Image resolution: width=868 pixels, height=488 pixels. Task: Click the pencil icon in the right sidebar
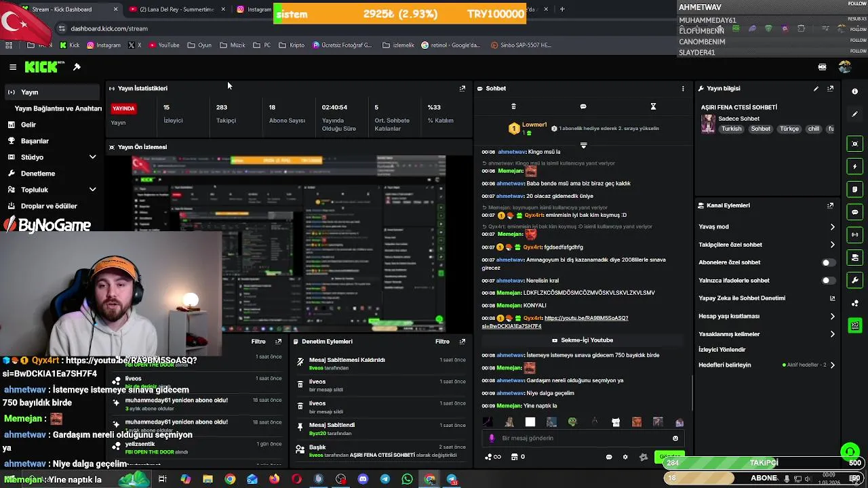(x=854, y=114)
